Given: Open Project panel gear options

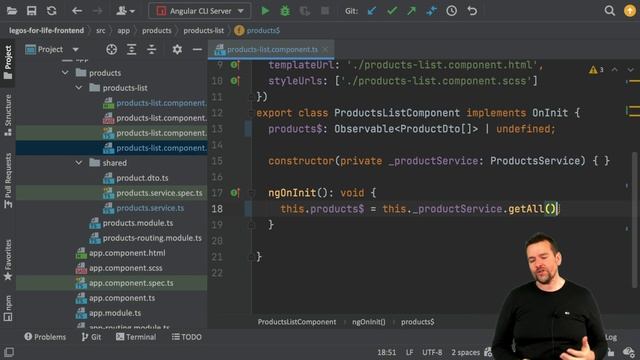Looking at the screenshot, I should 177,49.
